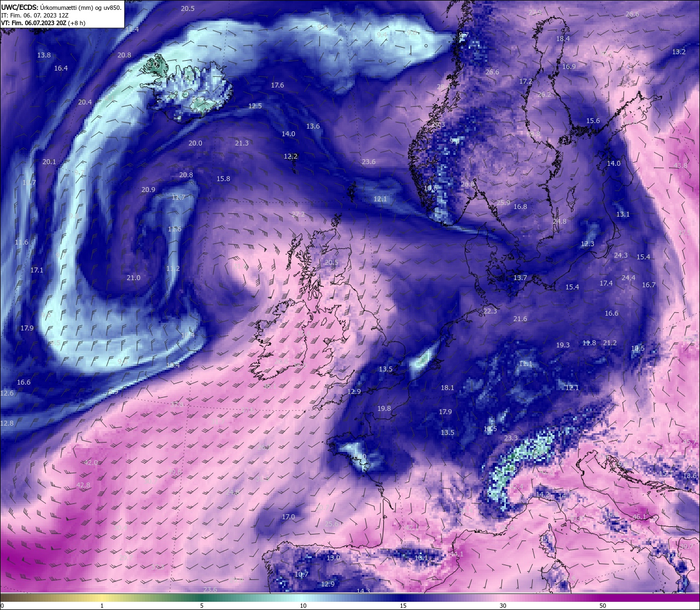The width and height of the screenshot is (700, 610).
Task: Click the 42.8 value over the Atlantic
Action: [83, 485]
